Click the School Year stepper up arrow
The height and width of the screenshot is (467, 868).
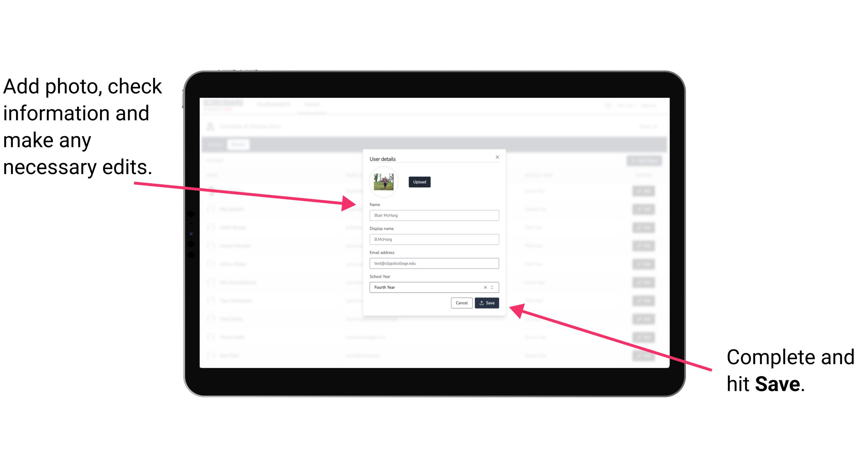click(493, 286)
